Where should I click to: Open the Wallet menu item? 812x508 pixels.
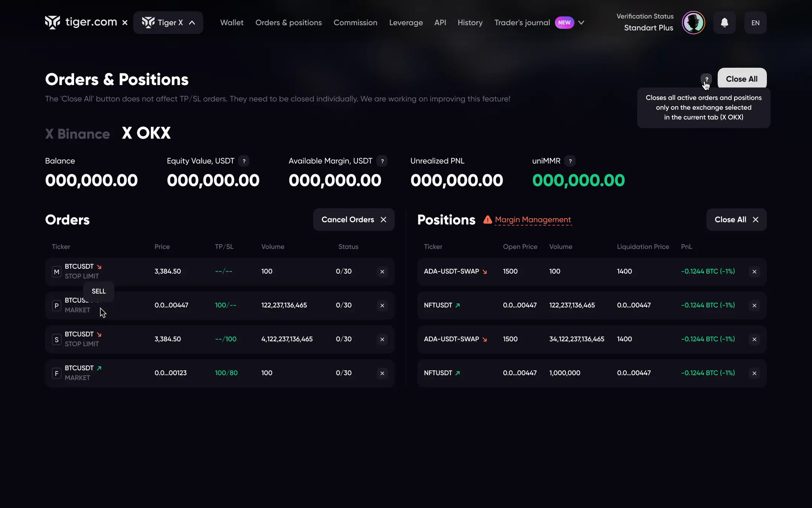coord(232,23)
